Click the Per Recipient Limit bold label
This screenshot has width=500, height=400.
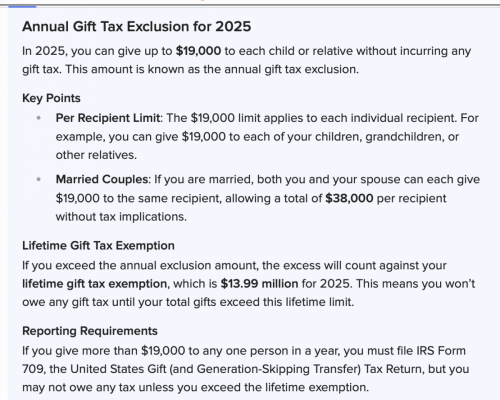point(108,118)
